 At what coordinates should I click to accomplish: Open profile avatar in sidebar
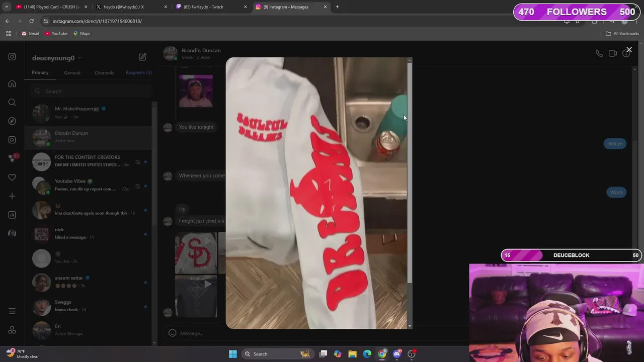(x=12, y=233)
